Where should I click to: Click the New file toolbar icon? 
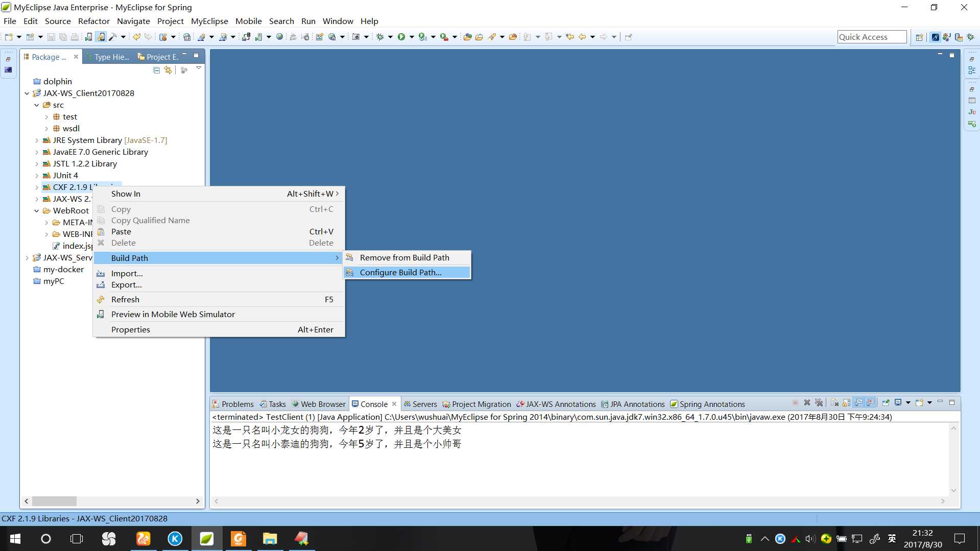point(9,37)
